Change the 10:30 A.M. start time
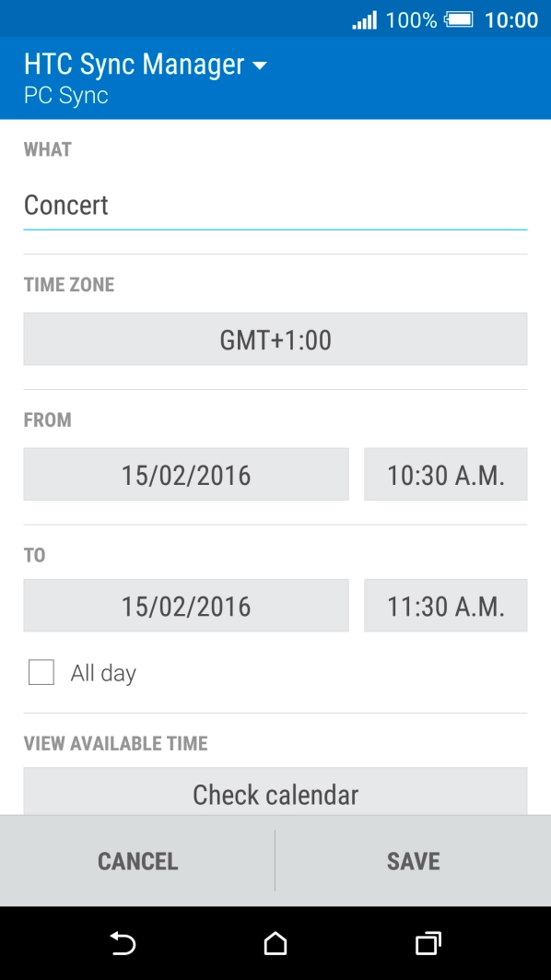 pos(445,475)
